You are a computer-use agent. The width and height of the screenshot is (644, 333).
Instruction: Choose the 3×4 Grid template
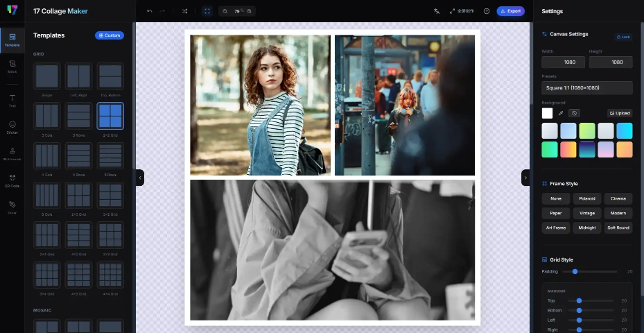47,275
